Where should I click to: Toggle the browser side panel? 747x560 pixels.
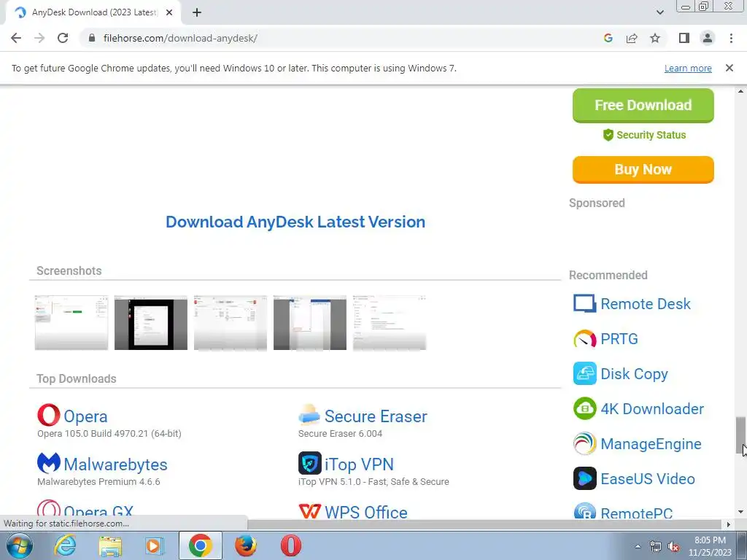[x=684, y=38]
